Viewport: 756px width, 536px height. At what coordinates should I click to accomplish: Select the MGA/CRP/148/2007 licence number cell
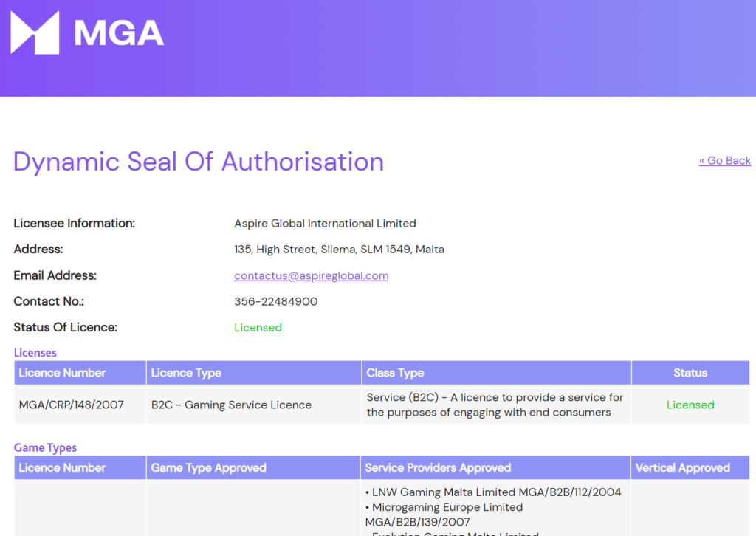click(71, 405)
